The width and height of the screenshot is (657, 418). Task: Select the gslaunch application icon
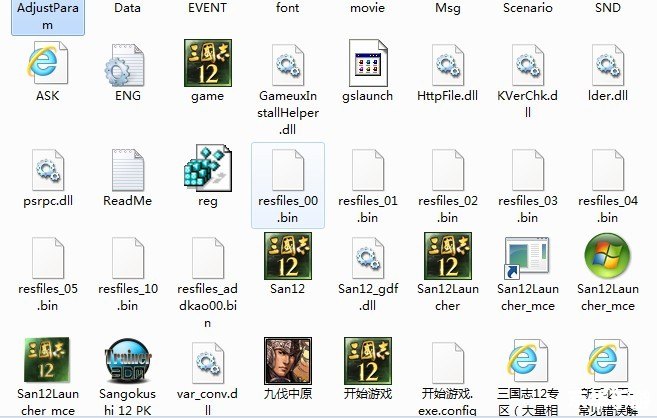point(368,63)
